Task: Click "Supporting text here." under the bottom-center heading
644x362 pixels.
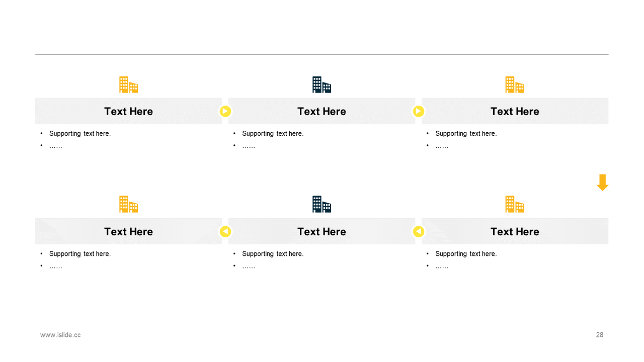Action: 273,254
